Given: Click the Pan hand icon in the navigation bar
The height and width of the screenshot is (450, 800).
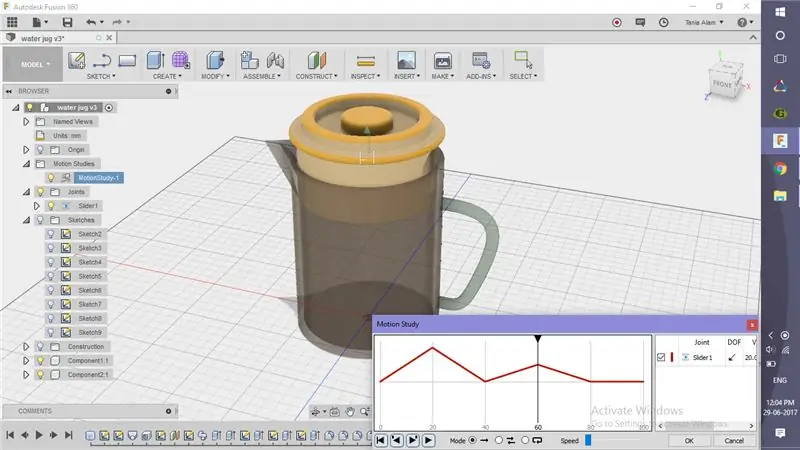Looking at the screenshot, I should [350, 411].
